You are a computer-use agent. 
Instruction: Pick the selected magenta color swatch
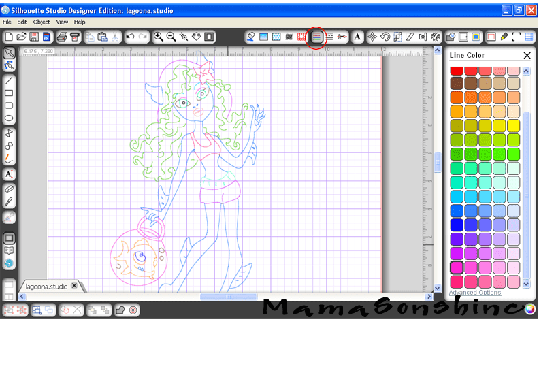point(457,267)
